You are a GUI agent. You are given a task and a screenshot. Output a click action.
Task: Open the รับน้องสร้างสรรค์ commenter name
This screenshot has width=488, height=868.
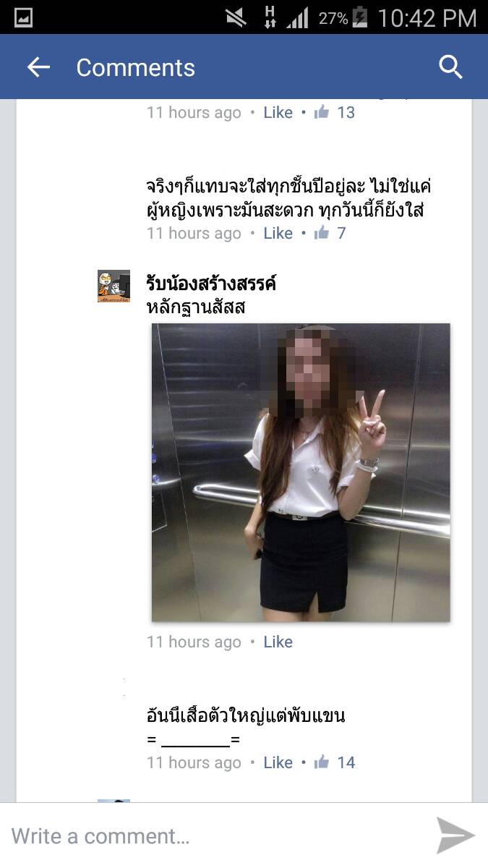pos(211,283)
